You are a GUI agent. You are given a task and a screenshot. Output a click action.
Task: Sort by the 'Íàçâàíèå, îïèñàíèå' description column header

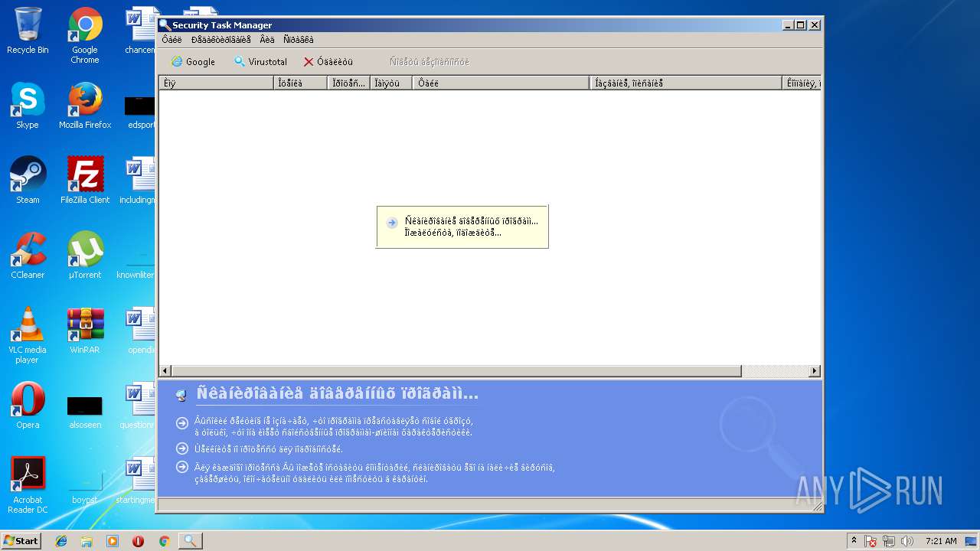coord(686,83)
